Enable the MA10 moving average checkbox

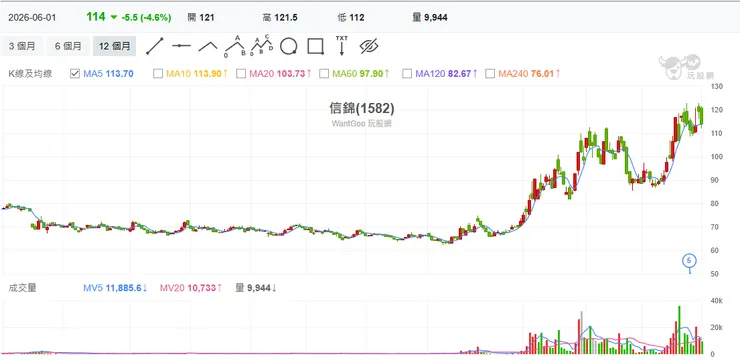coord(158,74)
